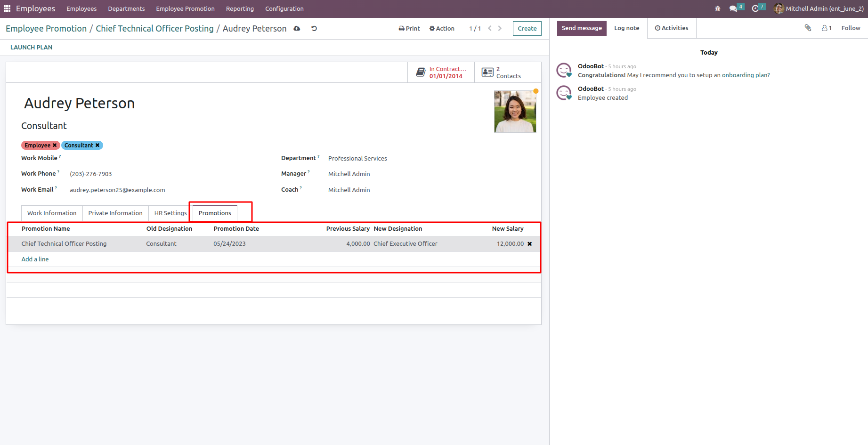
Task: Click the Coach field Mitchell Admin
Action: click(x=349, y=190)
